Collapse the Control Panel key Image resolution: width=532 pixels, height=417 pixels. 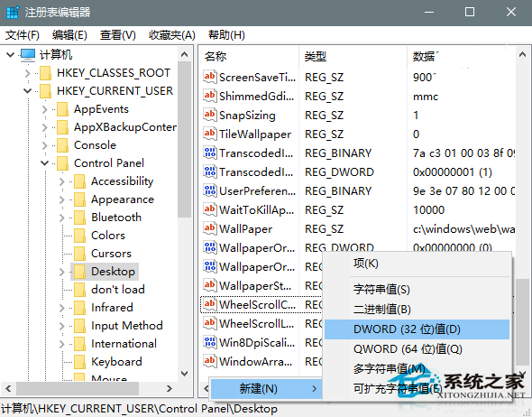[x=44, y=163]
